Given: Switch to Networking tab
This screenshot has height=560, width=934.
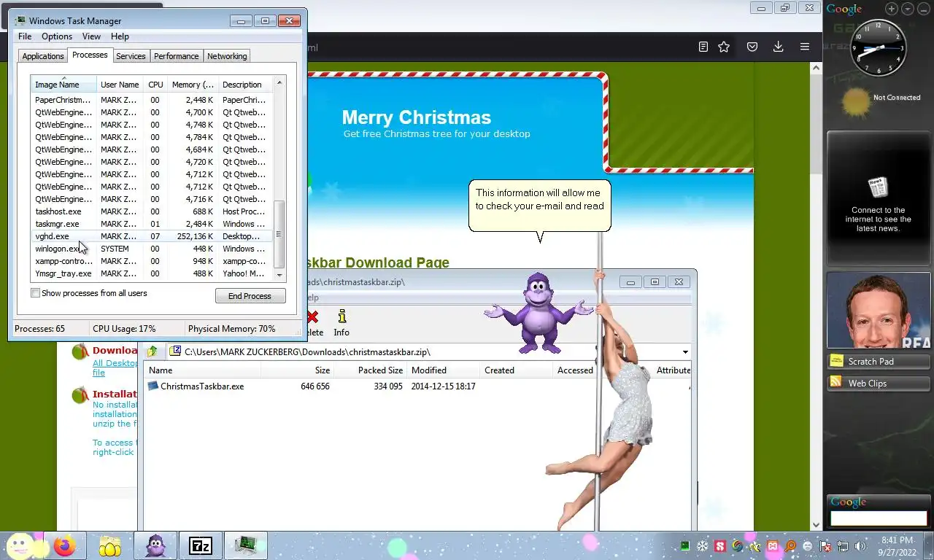Looking at the screenshot, I should 227,56.
